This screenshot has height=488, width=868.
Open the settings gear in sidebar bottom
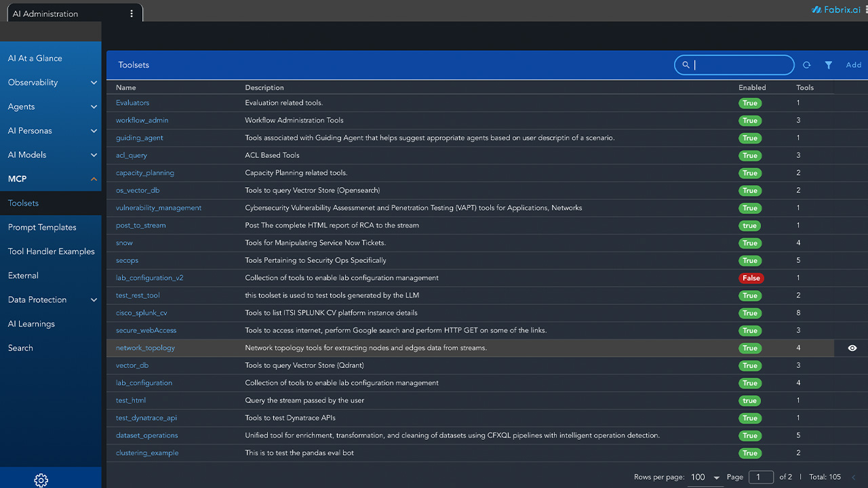(41, 480)
